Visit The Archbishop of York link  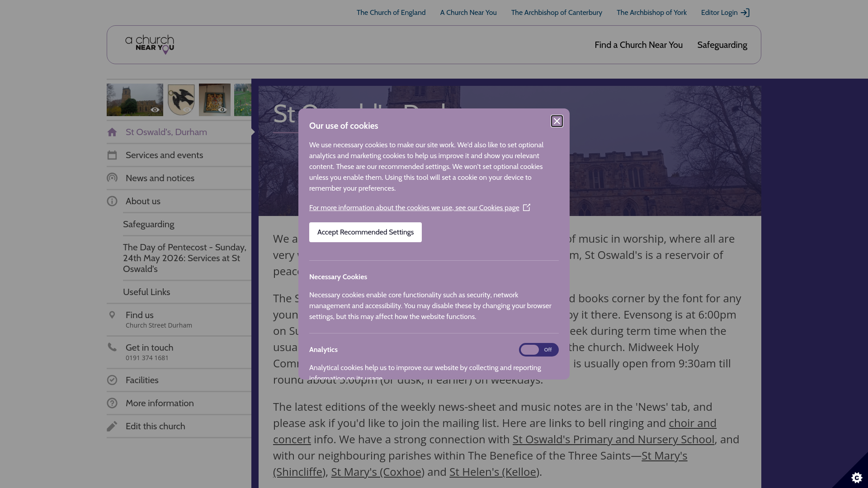(x=651, y=13)
